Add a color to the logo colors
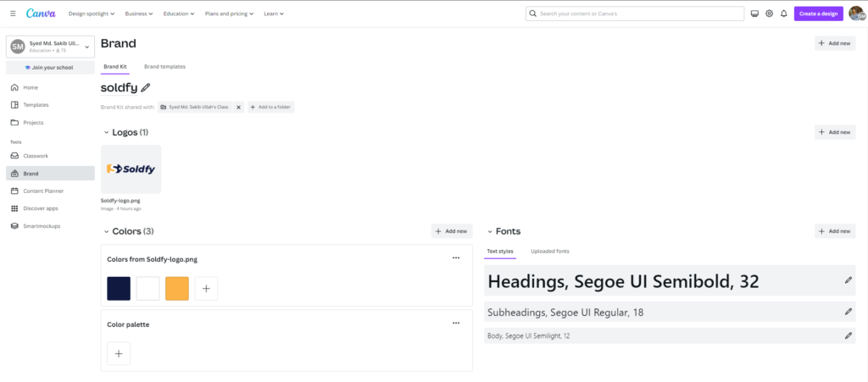Image resolution: width=868 pixels, height=382 pixels. tap(206, 289)
